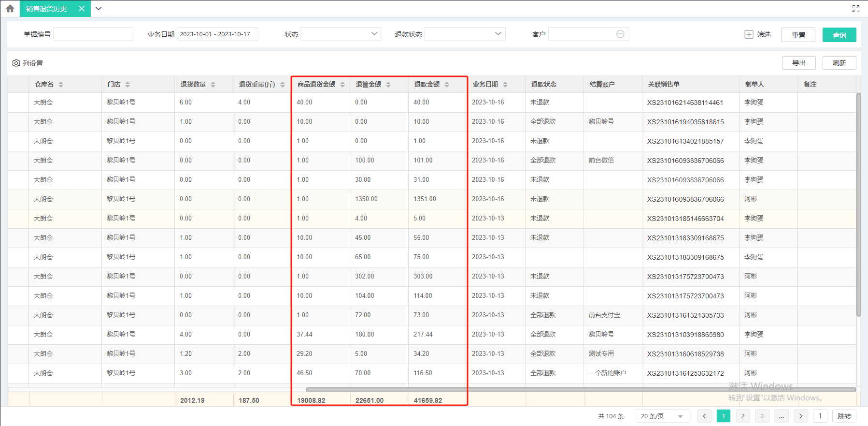Go to previous page arrow

pyautogui.click(x=704, y=416)
